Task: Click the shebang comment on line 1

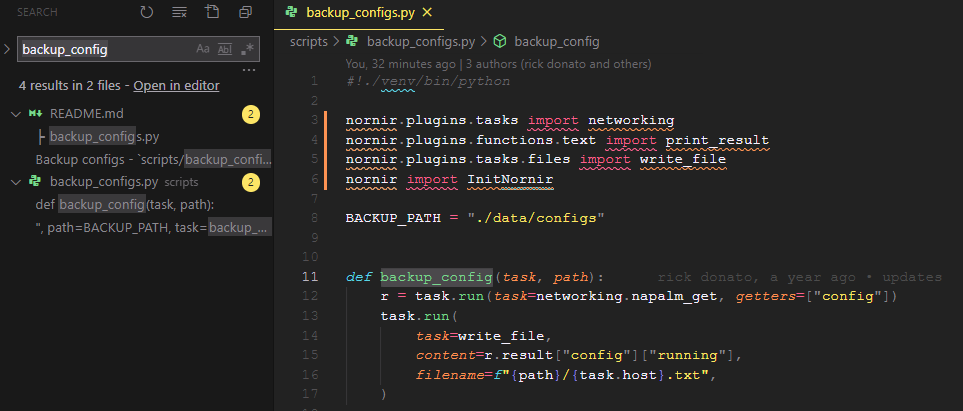Action: [427, 81]
